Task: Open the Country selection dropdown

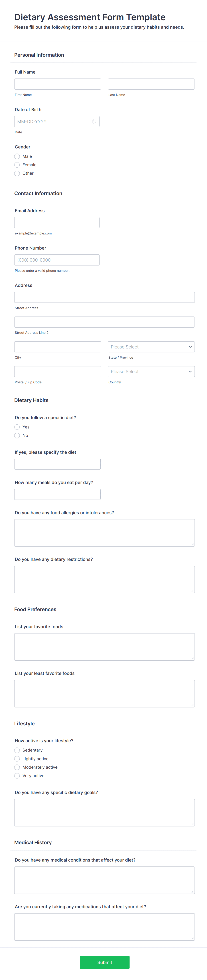Action: [x=151, y=371]
